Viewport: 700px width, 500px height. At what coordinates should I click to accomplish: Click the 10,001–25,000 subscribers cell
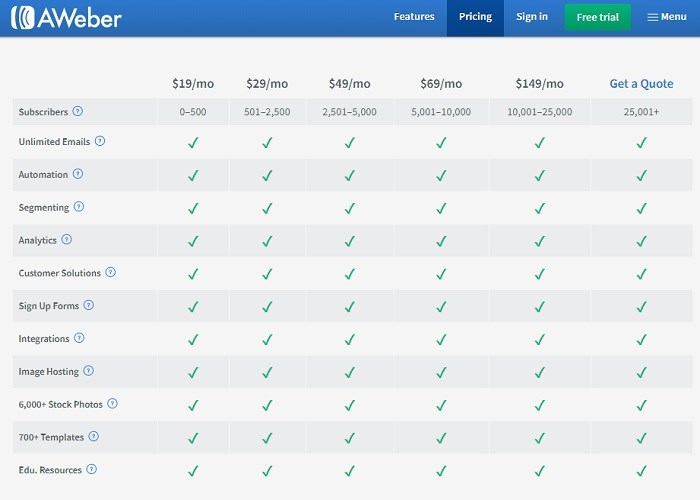[x=539, y=112]
